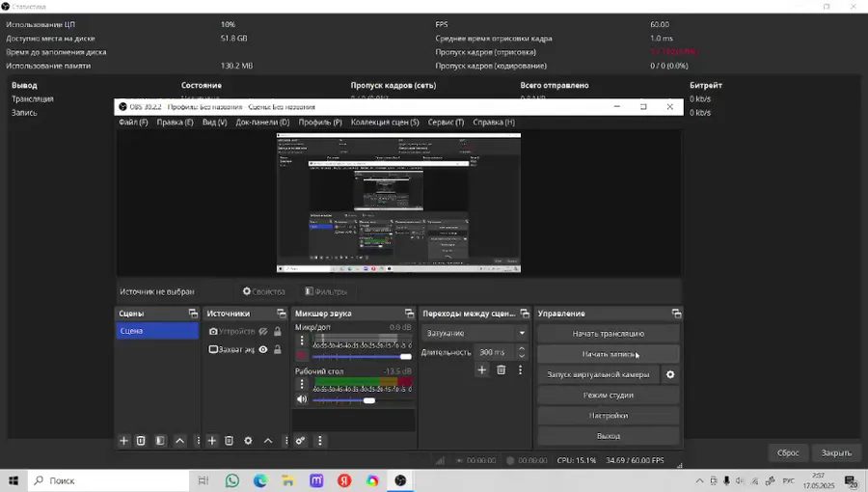Add a new scene with plus icon

click(123, 441)
